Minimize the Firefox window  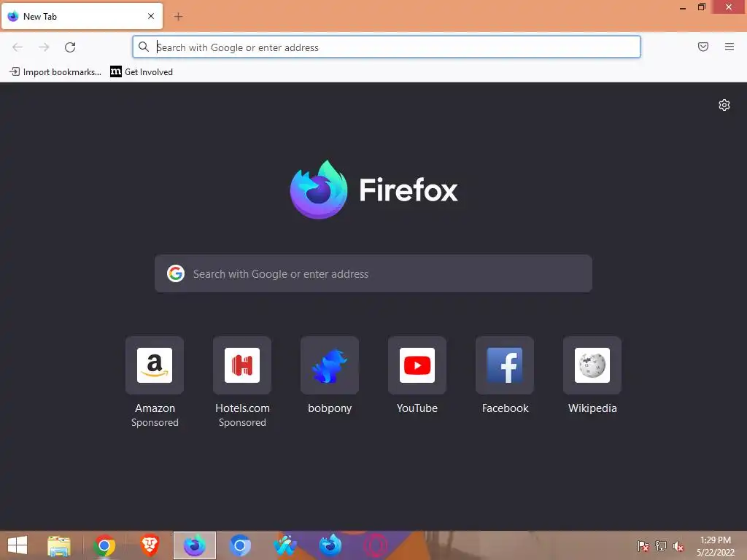click(683, 7)
